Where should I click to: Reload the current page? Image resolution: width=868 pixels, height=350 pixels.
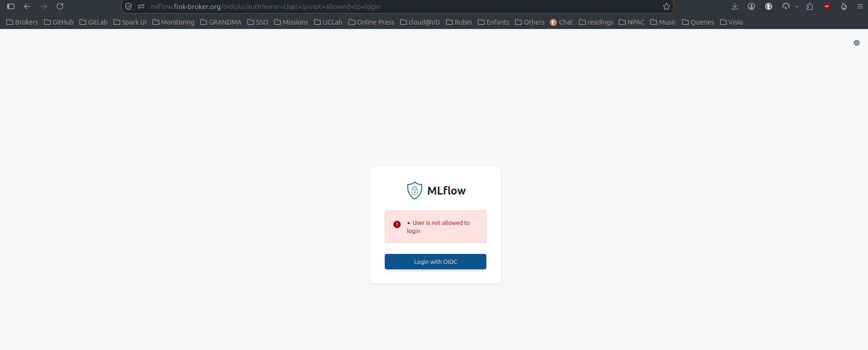[60, 6]
